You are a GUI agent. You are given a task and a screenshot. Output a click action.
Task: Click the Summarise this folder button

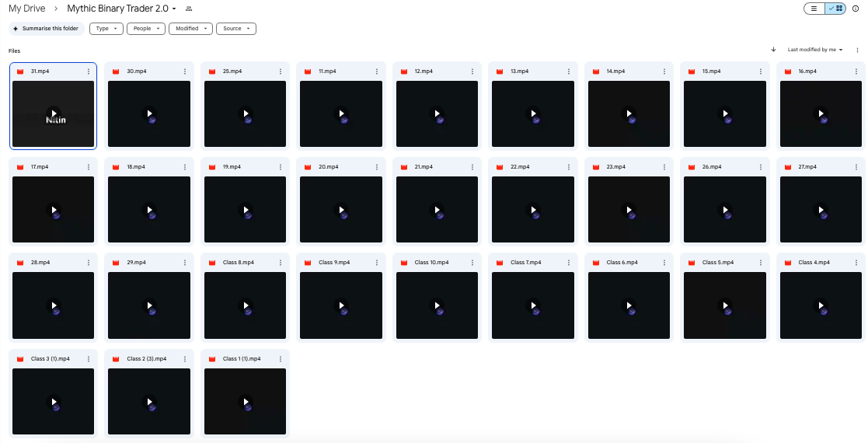point(46,29)
